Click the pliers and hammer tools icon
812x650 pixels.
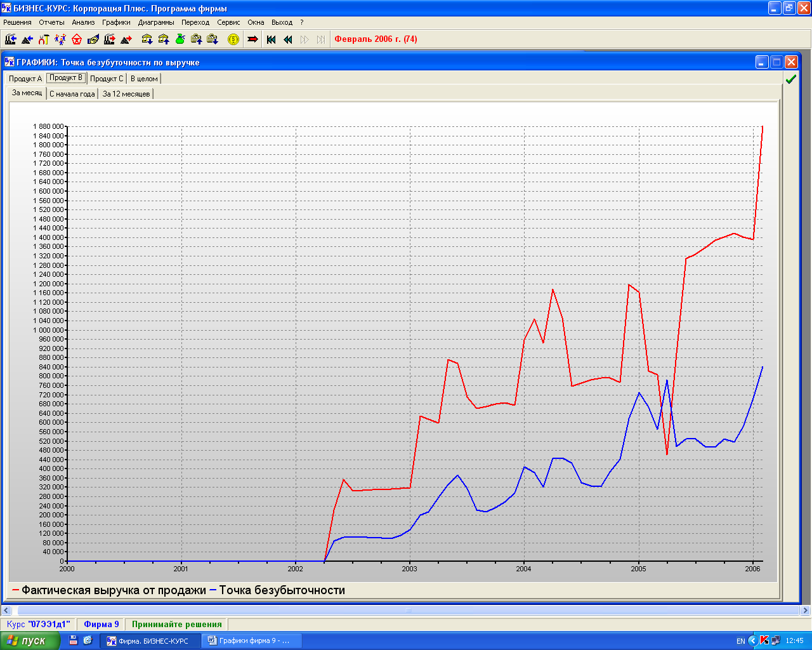tap(44, 39)
